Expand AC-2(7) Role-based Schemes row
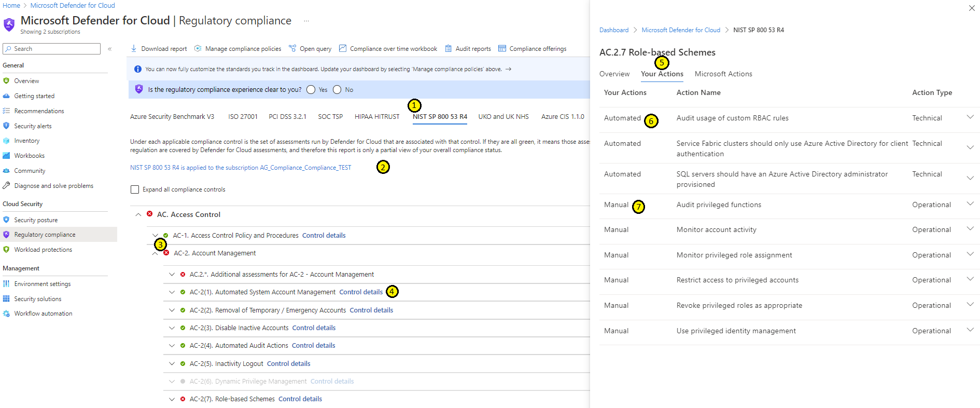980x408 pixels. tap(172, 399)
